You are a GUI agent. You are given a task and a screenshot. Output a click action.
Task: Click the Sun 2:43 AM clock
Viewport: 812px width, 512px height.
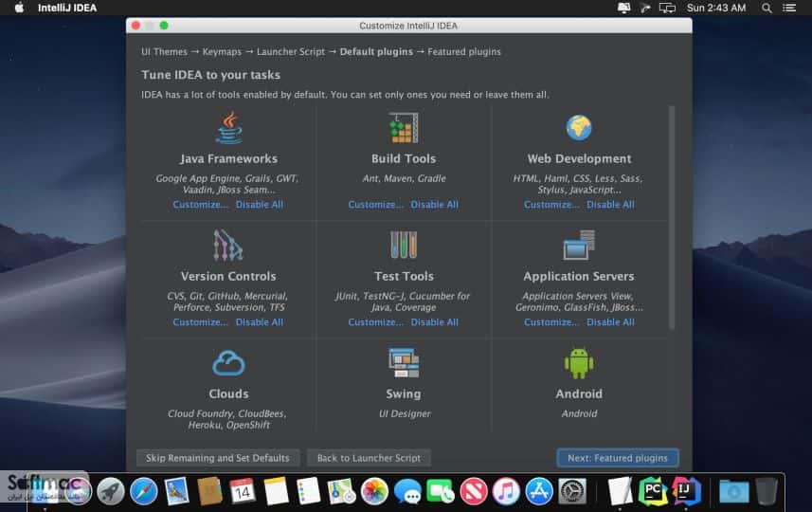pos(716,8)
